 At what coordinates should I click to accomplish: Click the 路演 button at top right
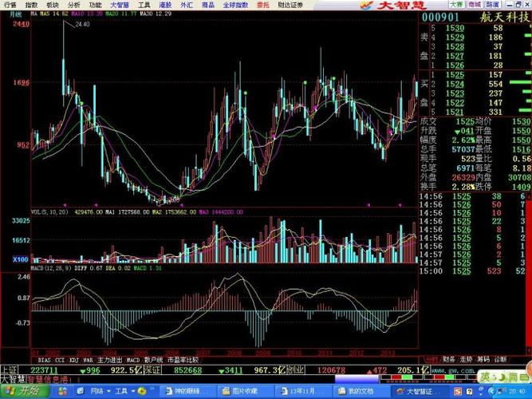[x=492, y=5]
